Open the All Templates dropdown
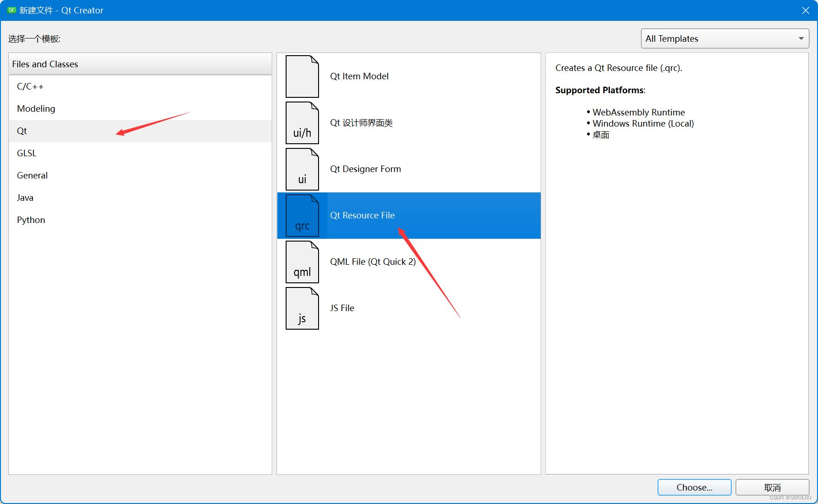 tap(725, 38)
